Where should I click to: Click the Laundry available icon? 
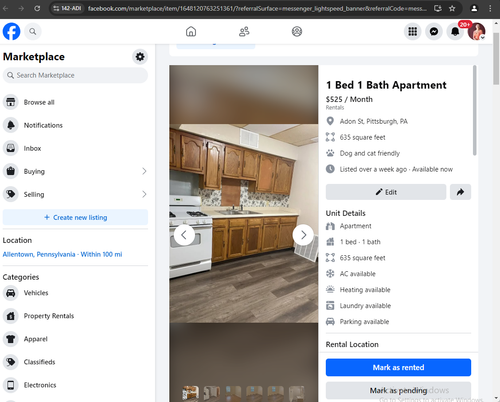[x=330, y=306]
